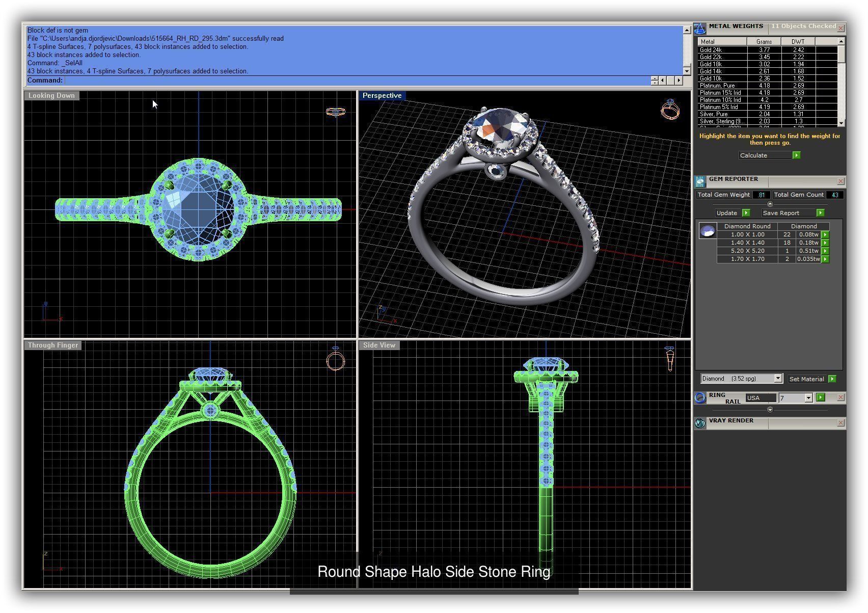Screen dimensions: 868x613
Task: Click the Metal column header
Action: click(722, 42)
